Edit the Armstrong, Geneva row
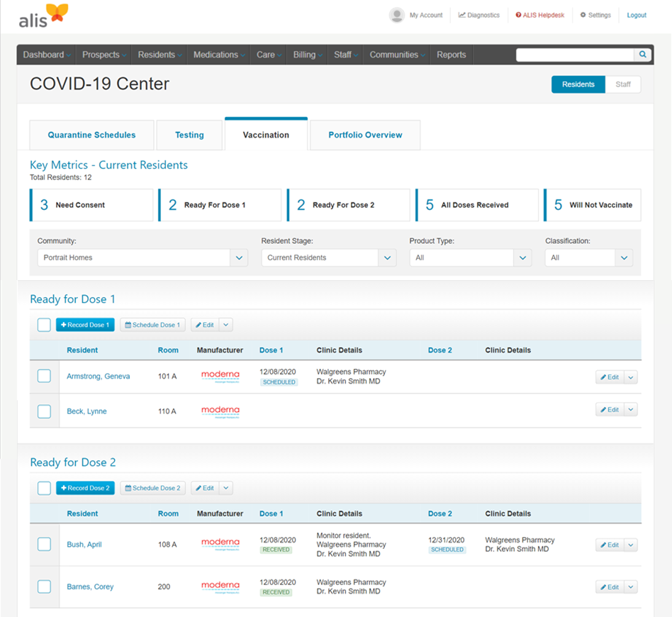 click(x=610, y=377)
